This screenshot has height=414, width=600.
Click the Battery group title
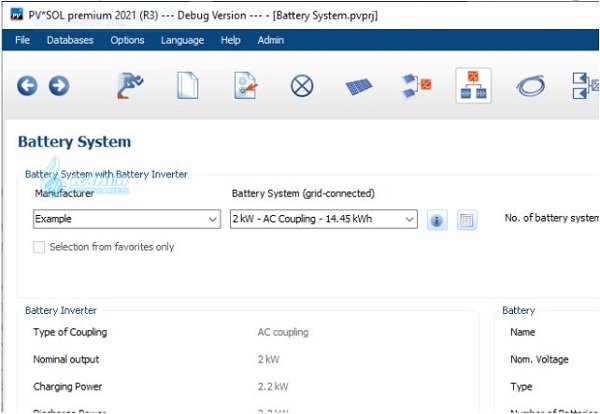(x=518, y=310)
